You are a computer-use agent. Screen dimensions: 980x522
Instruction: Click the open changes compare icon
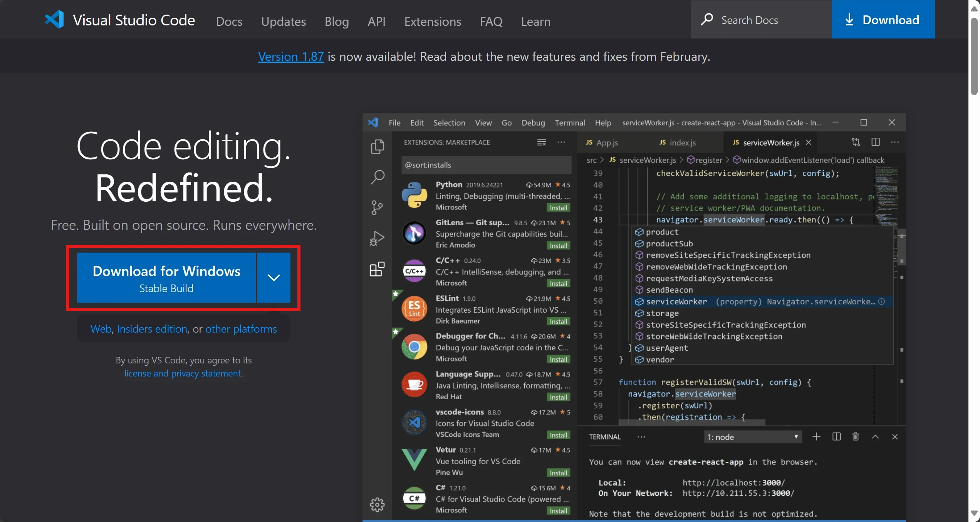click(x=856, y=142)
